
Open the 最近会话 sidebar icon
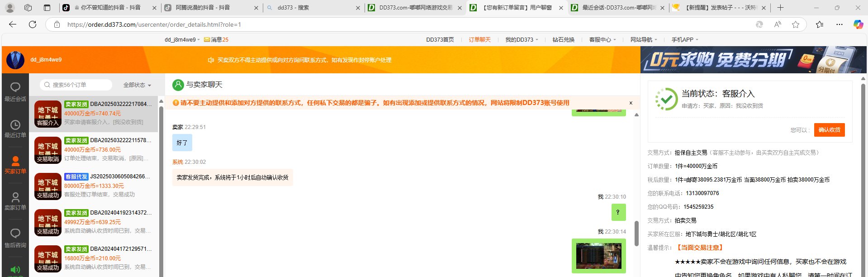pos(15,91)
